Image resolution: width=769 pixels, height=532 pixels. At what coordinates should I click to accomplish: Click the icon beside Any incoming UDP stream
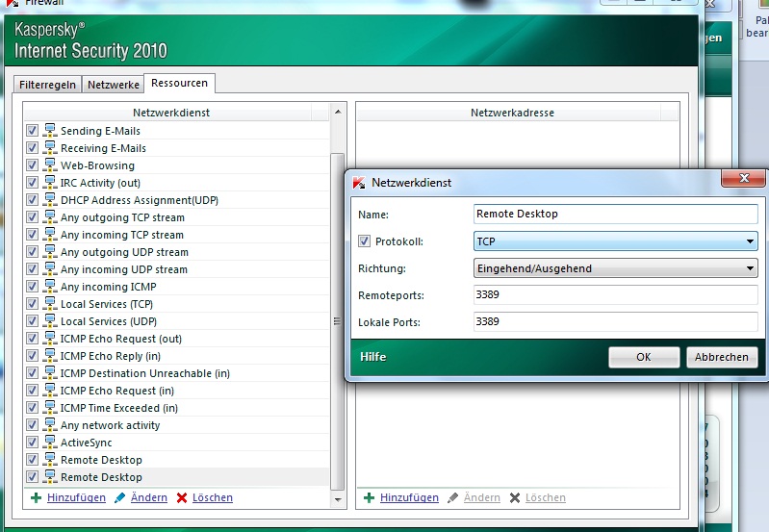pyautogui.click(x=50, y=268)
